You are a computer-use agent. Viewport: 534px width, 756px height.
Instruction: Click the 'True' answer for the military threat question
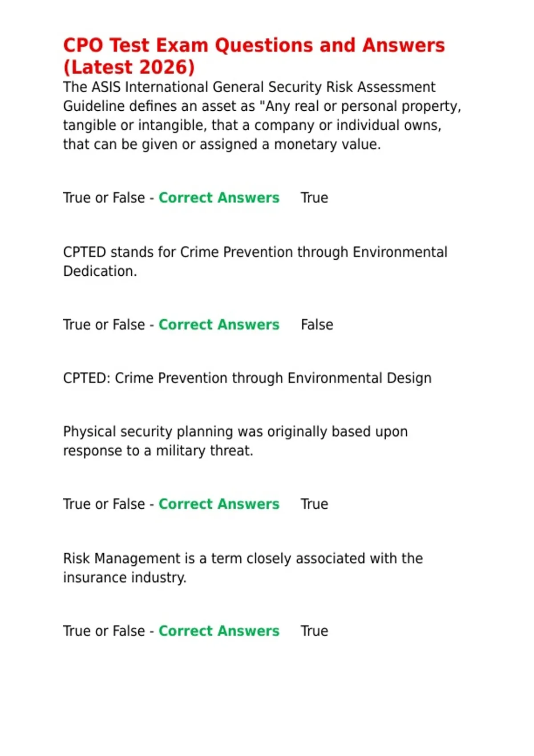[315, 504]
